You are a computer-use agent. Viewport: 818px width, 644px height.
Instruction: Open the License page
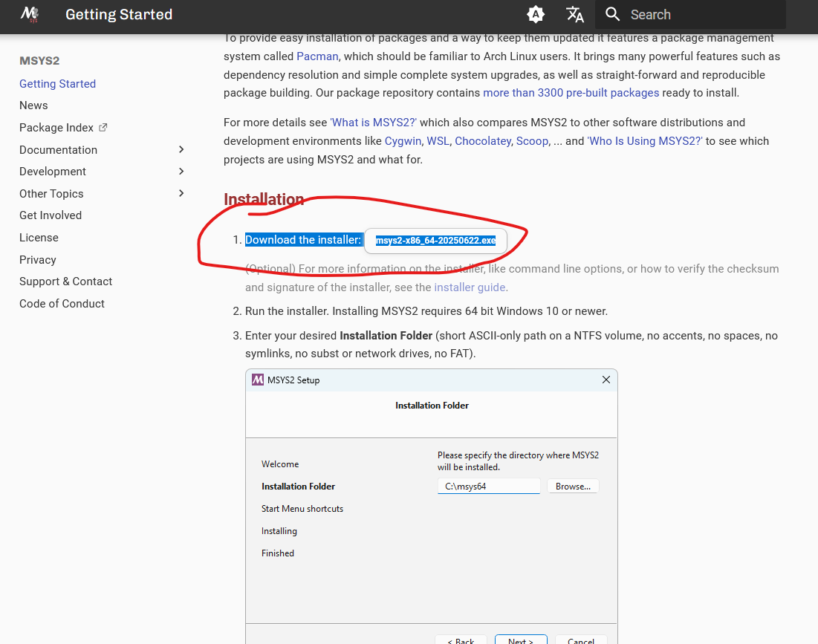[39, 238]
